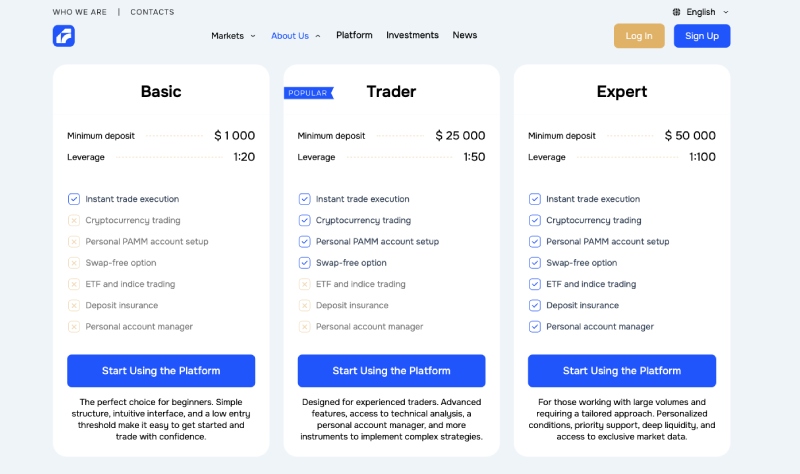Collapse the About Us dropdown menu
The image size is (800, 474).
pyautogui.click(x=296, y=36)
